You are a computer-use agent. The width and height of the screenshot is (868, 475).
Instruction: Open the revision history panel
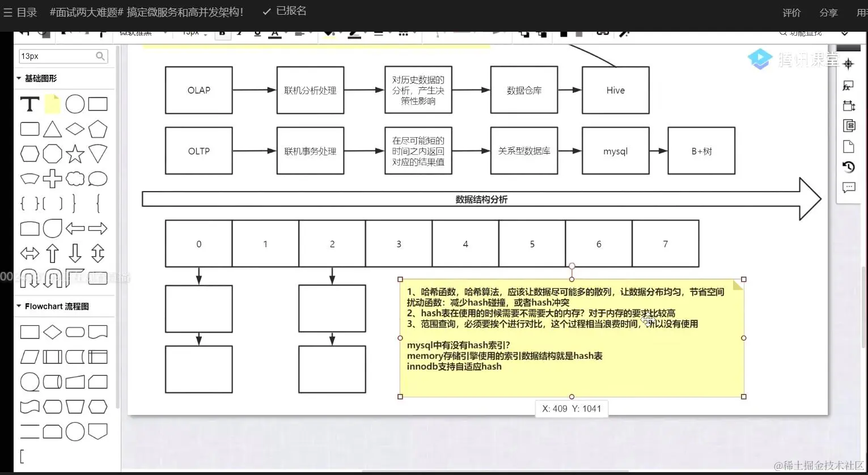[849, 167]
